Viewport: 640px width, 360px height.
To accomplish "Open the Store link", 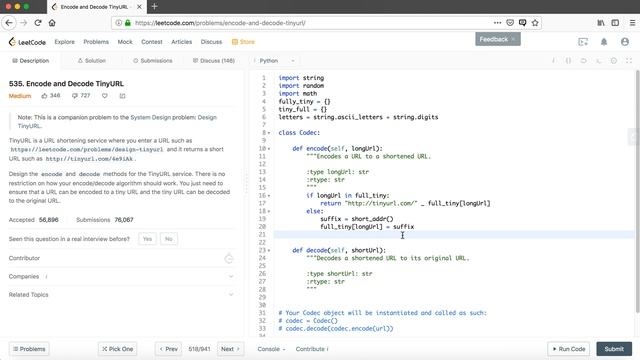I will point(243,42).
